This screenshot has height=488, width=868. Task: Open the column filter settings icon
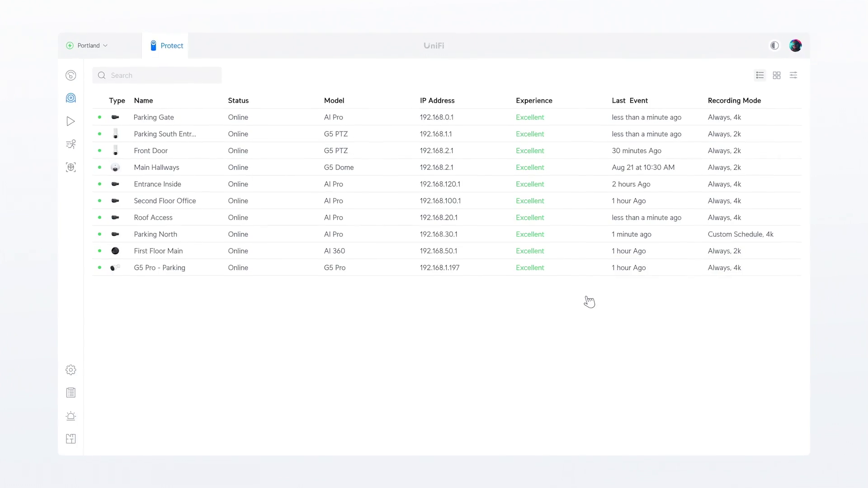click(793, 75)
